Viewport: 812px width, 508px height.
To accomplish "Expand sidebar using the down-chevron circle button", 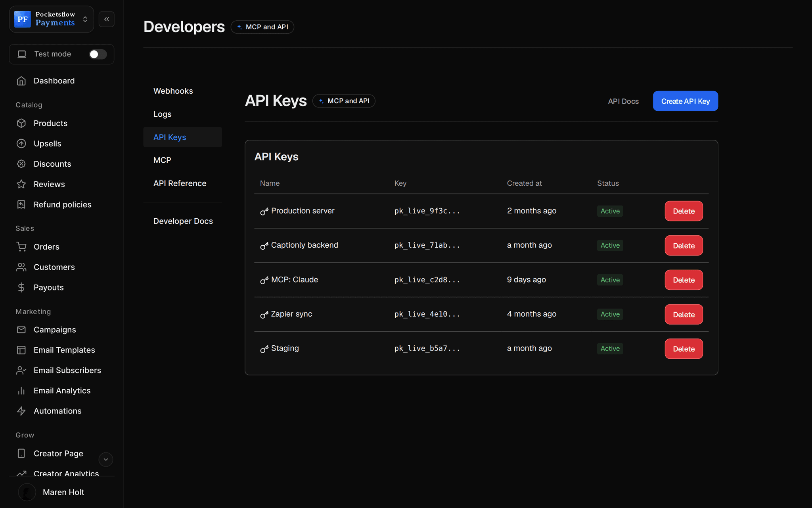I will 106,460.
